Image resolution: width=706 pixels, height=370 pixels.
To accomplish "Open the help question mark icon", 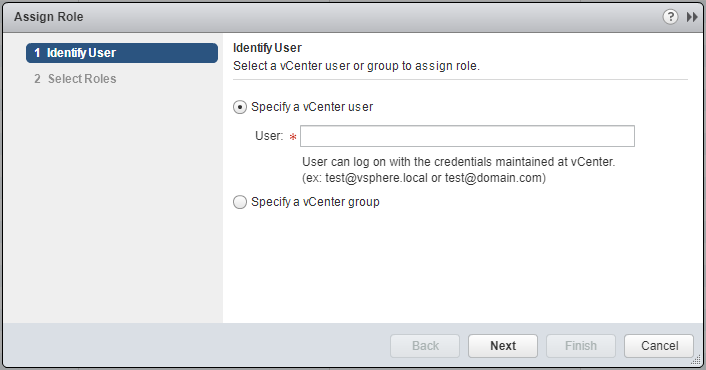I will click(670, 17).
